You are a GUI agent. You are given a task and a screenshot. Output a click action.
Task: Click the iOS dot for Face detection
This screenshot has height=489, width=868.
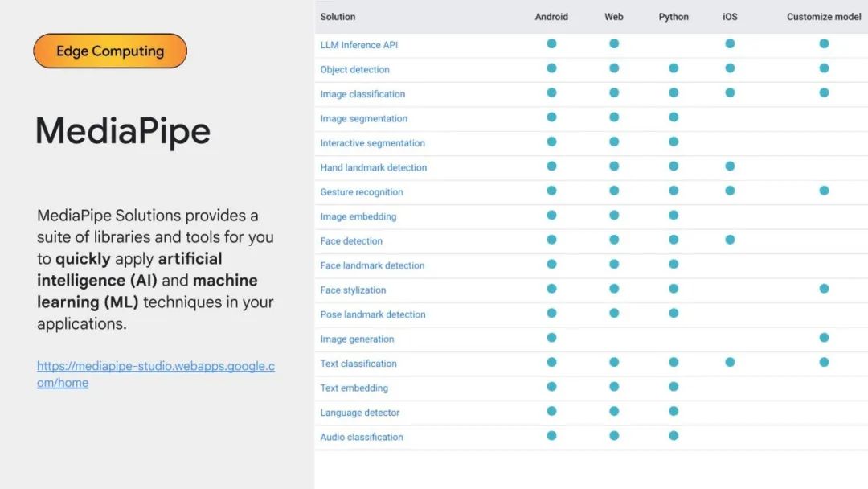click(x=730, y=240)
